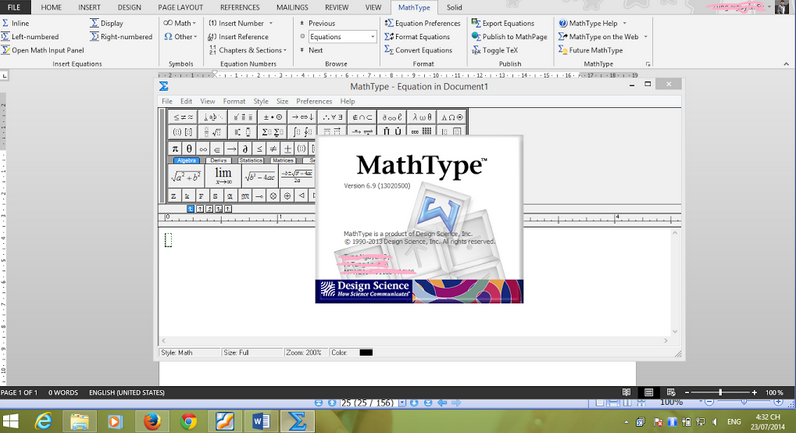
Task: Expand MathType Help dropdown arrow
Action: (x=625, y=23)
